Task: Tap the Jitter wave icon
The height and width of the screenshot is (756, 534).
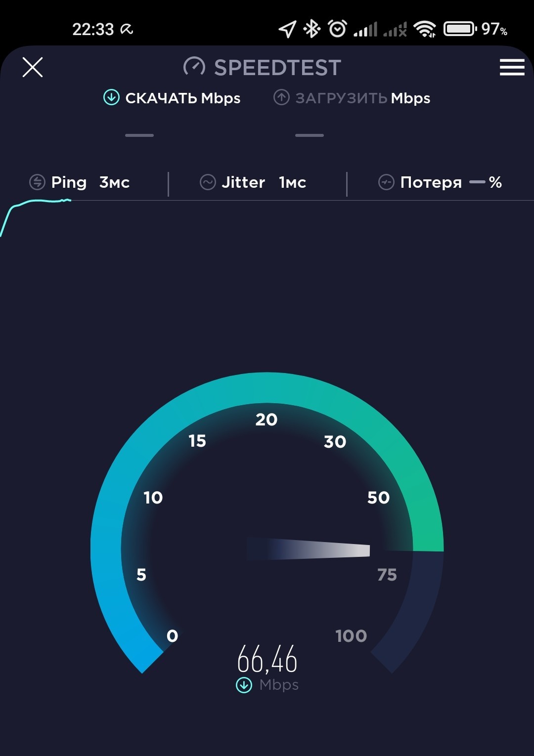Action: point(208,182)
